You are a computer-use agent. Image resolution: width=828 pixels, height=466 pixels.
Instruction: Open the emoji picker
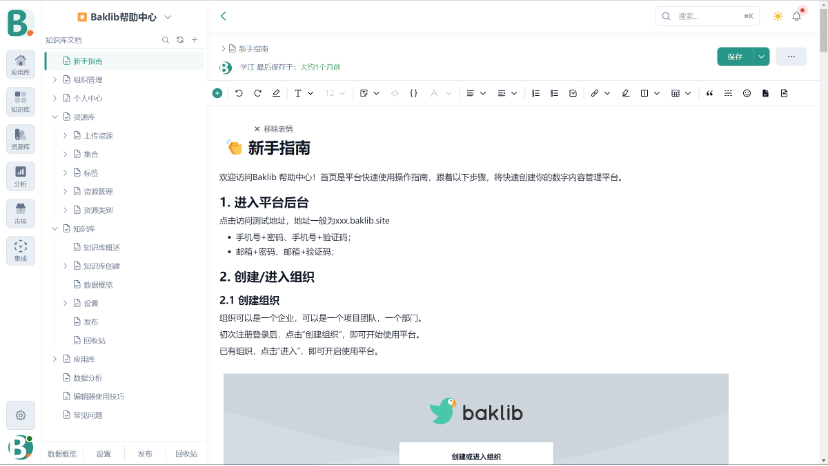pyautogui.click(x=747, y=93)
